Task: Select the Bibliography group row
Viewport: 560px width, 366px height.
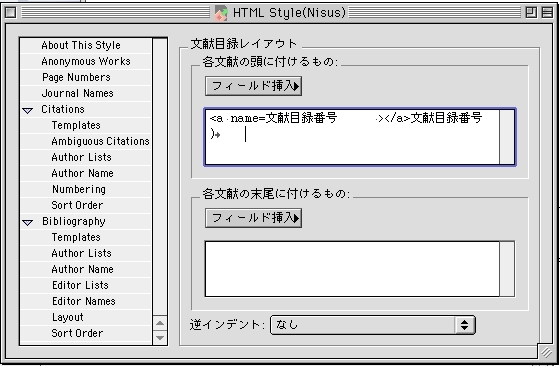Action: [x=86, y=221]
